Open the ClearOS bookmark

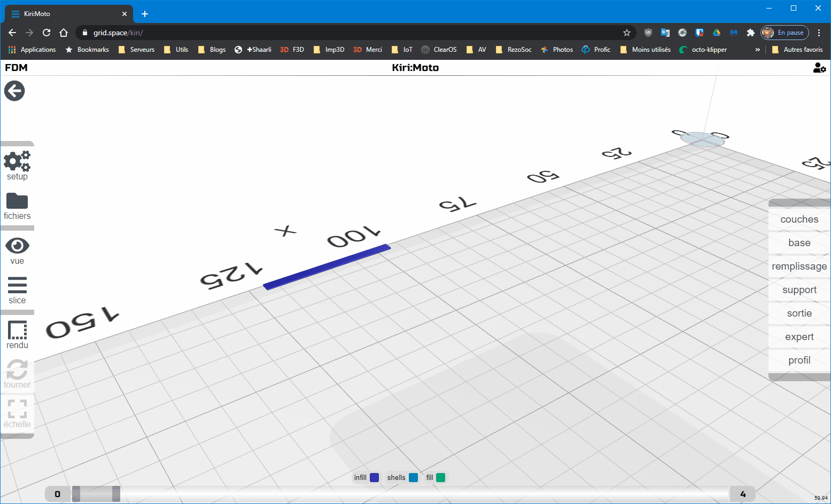tap(439, 50)
